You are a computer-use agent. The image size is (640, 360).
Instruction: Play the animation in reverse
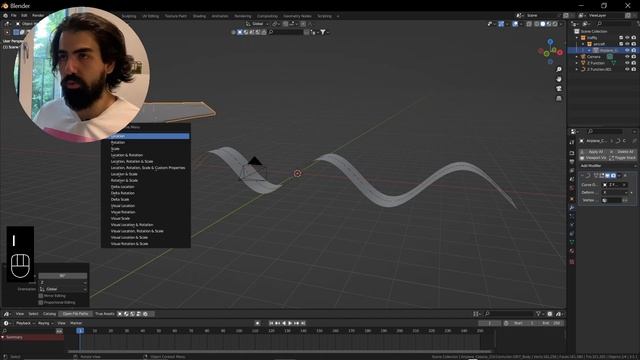pyautogui.click(x=284, y=323)
